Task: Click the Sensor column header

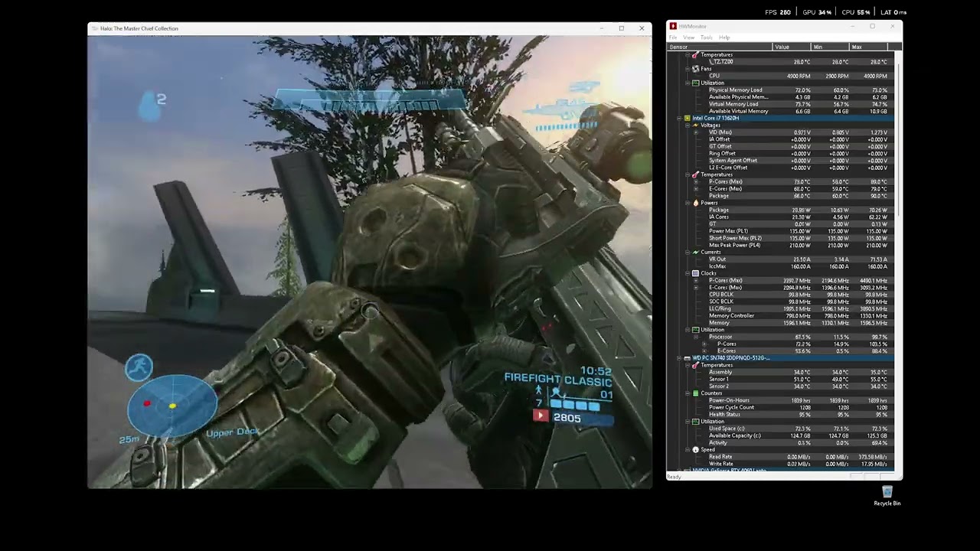Action: pos(720,47)
